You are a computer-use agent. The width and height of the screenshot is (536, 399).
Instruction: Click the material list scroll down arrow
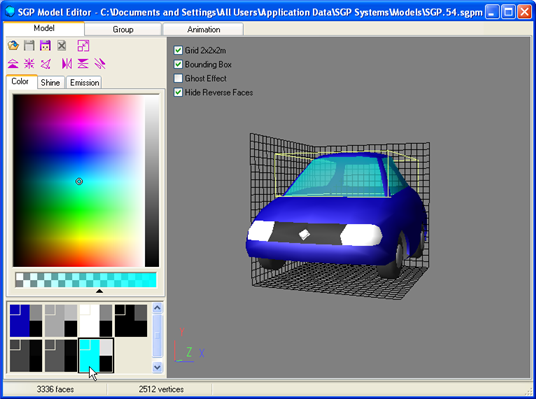(157, 368)
